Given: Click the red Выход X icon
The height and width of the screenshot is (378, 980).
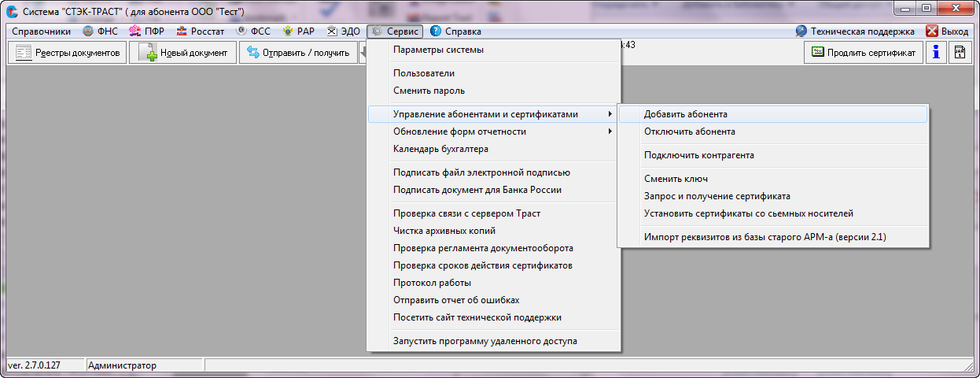Looking at the screenshot, I should (x=932, y=31).
